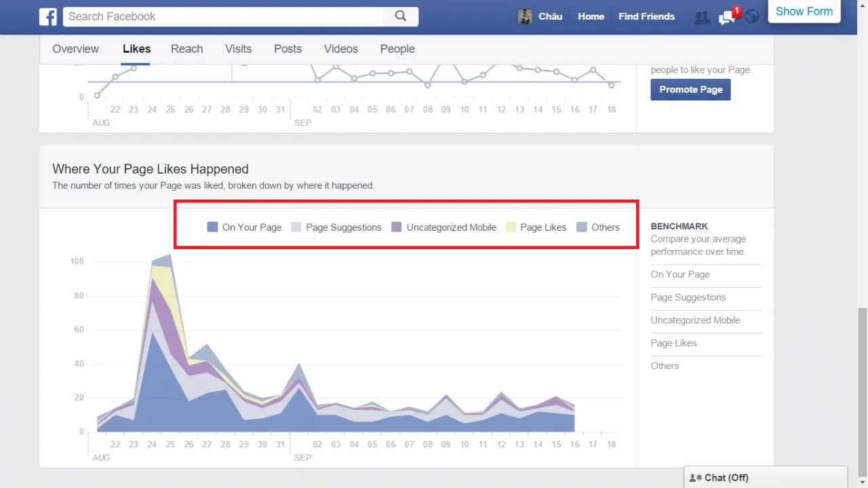Navigate to Find Friends

point(646,16)
